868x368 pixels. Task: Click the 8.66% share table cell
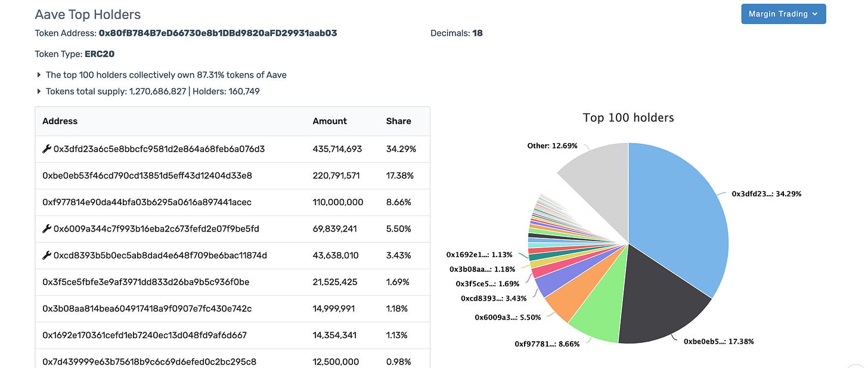click(x=399, y=202)
